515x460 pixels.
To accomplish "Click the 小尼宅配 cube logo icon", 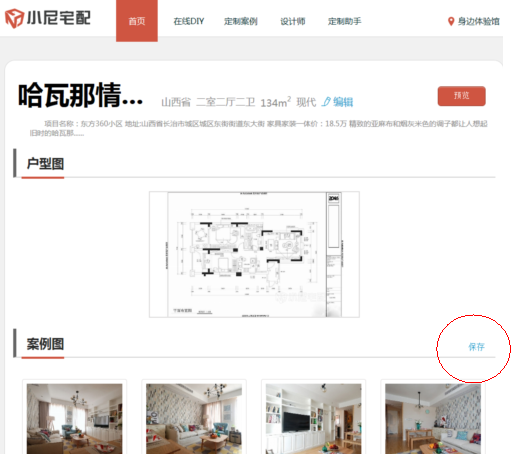I will click(x=14, y=18).
